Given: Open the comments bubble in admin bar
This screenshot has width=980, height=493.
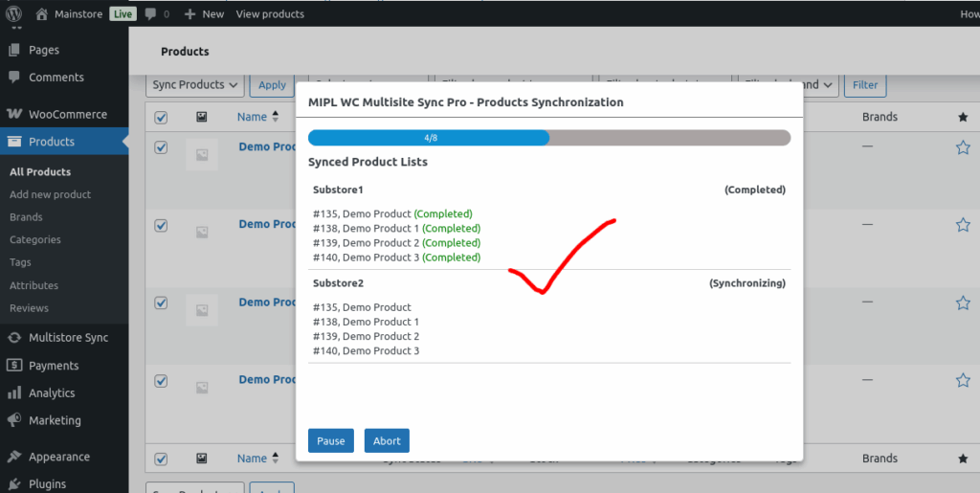Looking at the screenshot, I should (150, 13).
